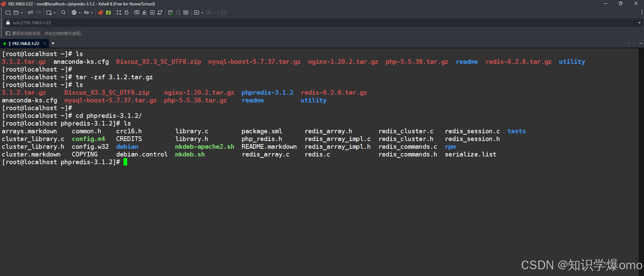Expand the Aa font dropdown arrow
Screen dimensions: 644x276
92,13
